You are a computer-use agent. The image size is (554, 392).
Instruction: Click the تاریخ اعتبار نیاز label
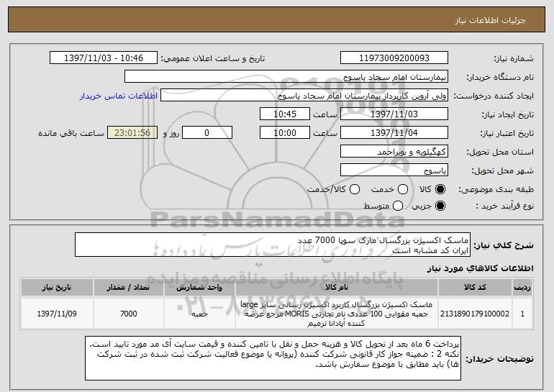[x=507, y=133]
